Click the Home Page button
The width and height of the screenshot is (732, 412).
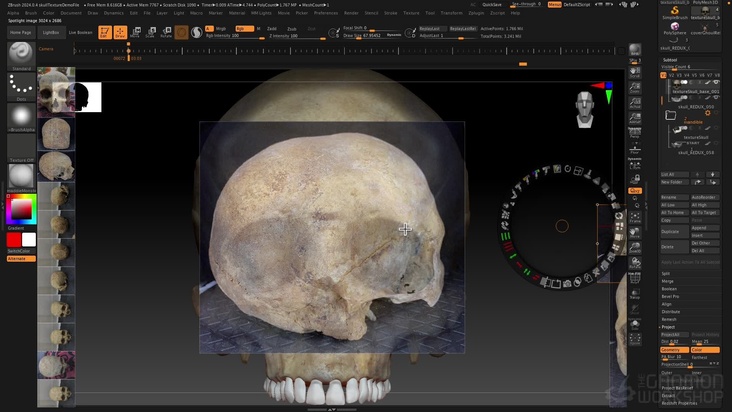21,33
